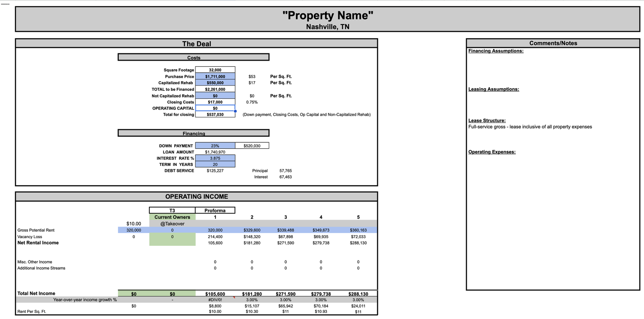Select the "Property Name" title cell
Image resolution: width=644 pixels, height=319 pixels.
coord(328,15)
